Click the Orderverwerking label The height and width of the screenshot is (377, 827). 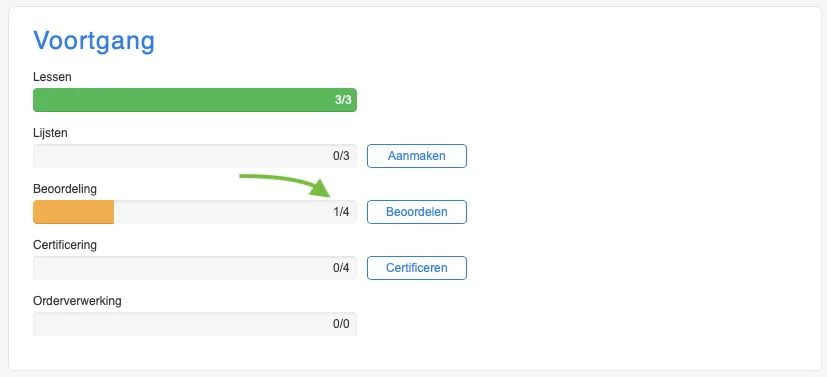pos(77,301)
